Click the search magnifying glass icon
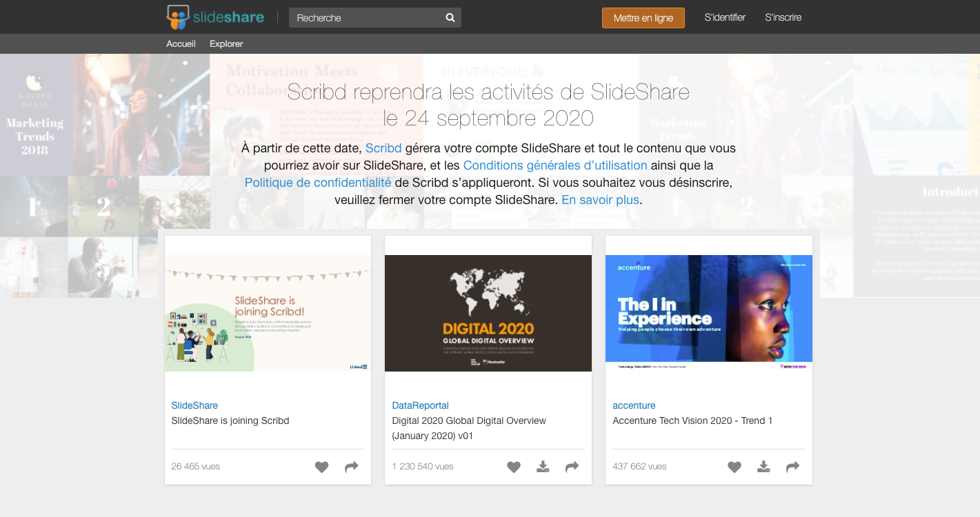Screen dimensions: 980x517 tap(450, 18)
